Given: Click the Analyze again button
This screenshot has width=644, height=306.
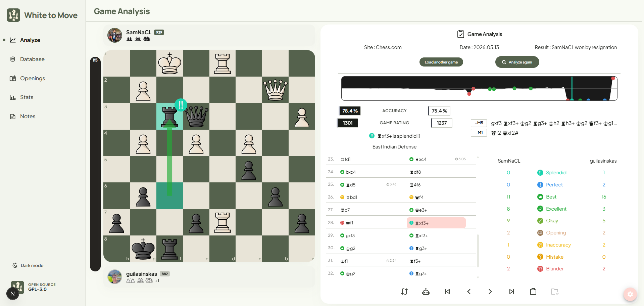Looking at the screenshot, I should click(517, 62).
